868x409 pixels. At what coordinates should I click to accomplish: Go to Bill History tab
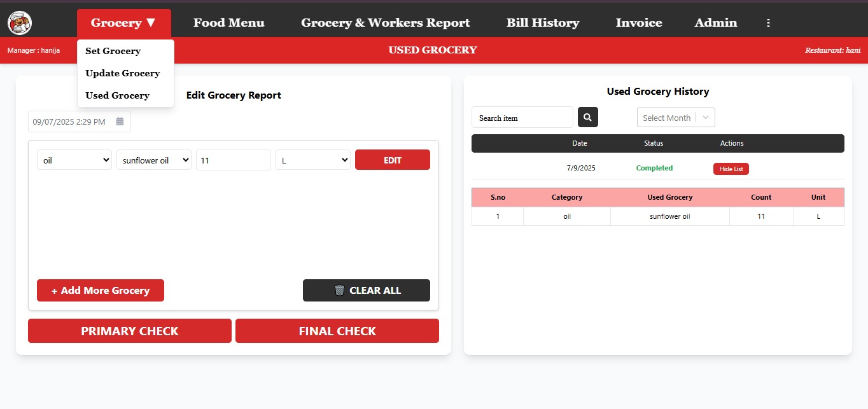[542, 23]
